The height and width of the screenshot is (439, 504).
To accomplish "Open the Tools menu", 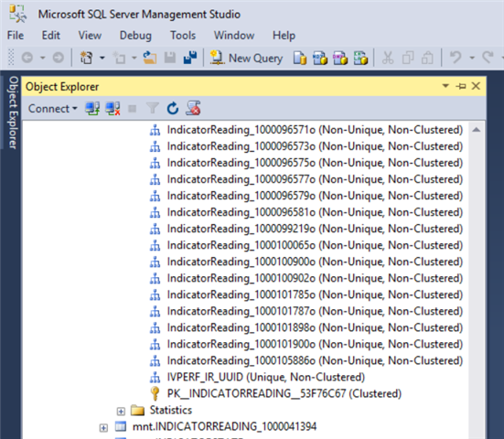I will (183, 36).
